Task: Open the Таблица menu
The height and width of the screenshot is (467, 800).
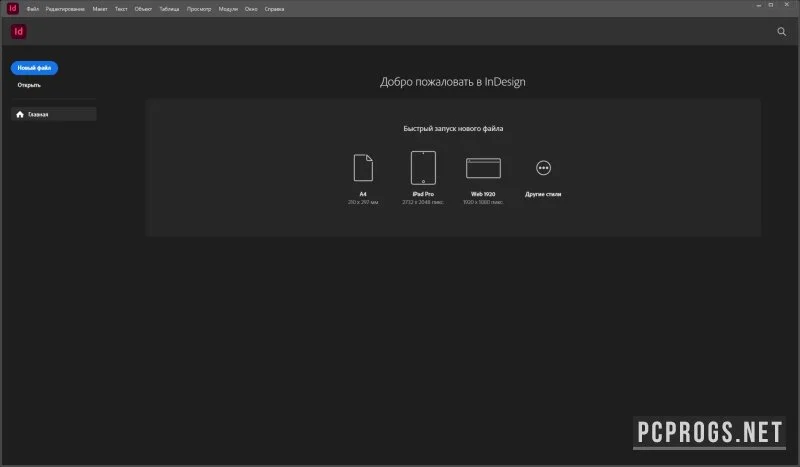Action: [x=169, y=9]
